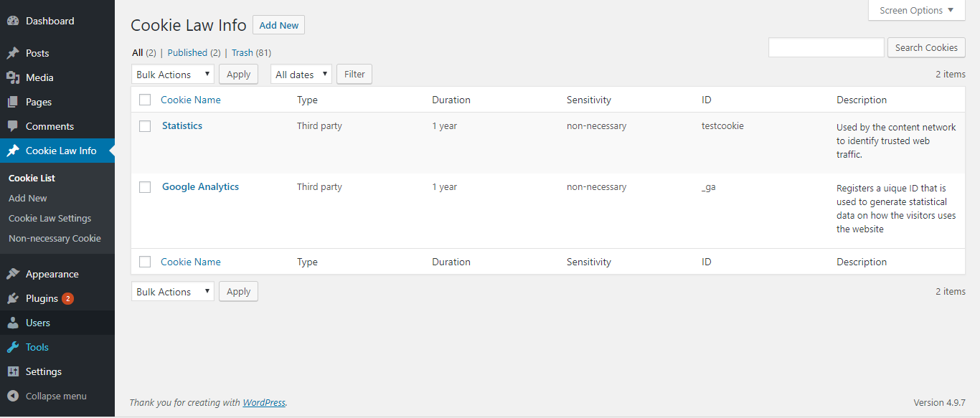Check the Statistics row checkbox

click(145, 126)
